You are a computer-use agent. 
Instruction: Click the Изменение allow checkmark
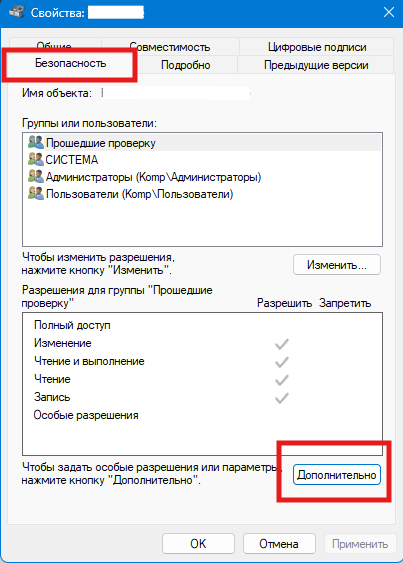point(282,344)
